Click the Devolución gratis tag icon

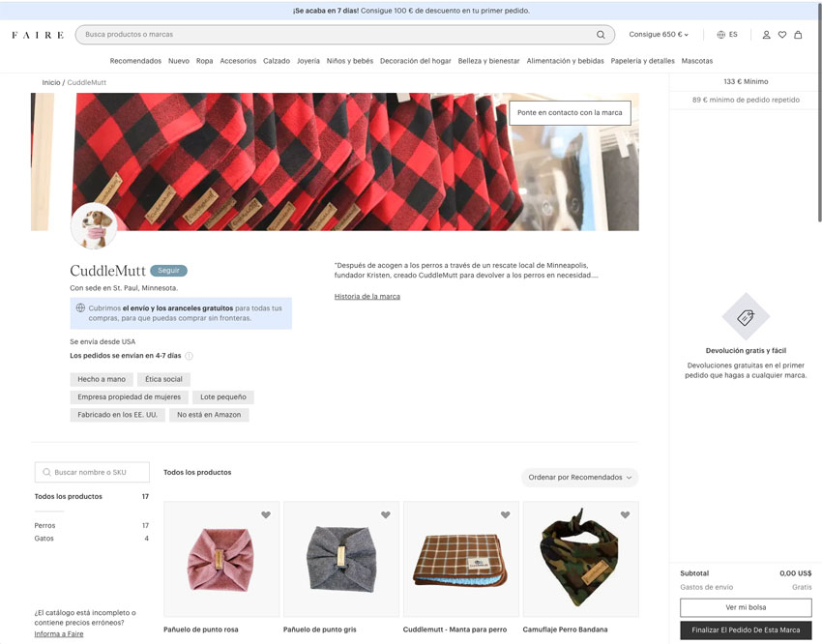pyautogui.click(x=746, y=317)
